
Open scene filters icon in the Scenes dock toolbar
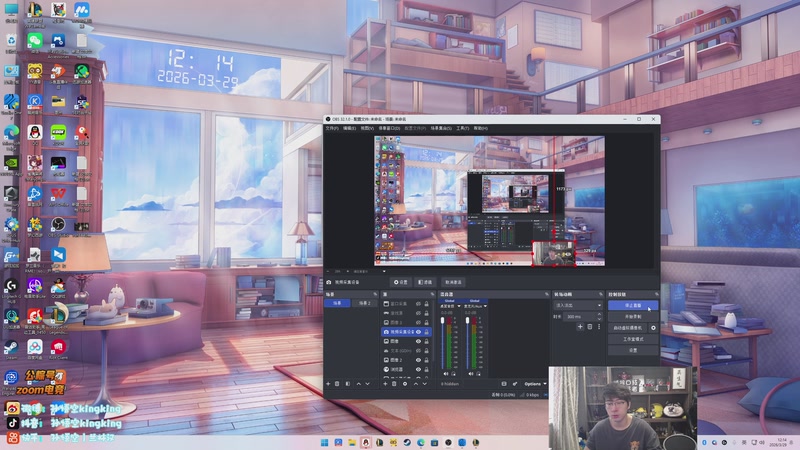click(x=348, y=384)
